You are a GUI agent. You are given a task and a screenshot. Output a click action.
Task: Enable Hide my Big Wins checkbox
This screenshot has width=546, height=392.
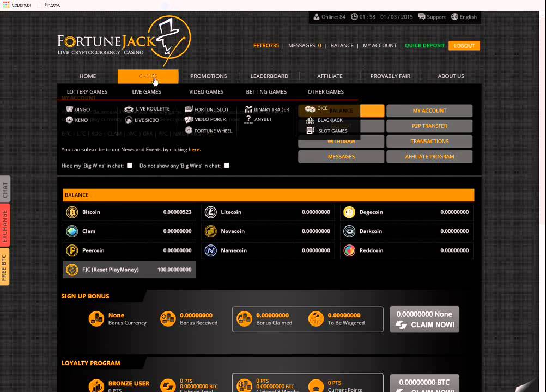click(x=130, y=165)
